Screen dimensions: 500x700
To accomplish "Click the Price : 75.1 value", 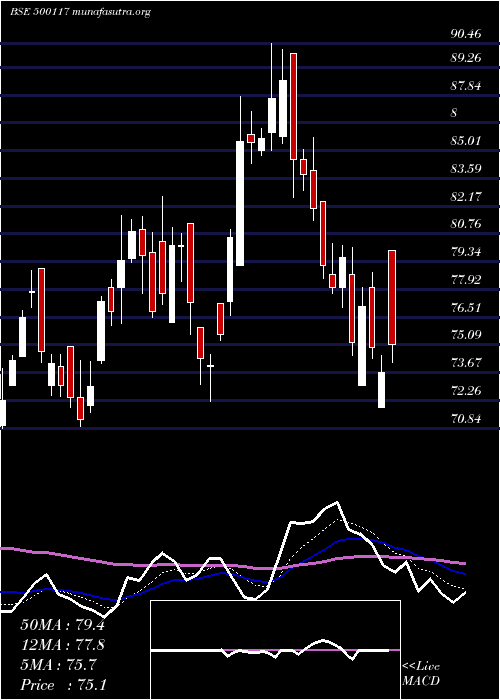I will [63, 685].
